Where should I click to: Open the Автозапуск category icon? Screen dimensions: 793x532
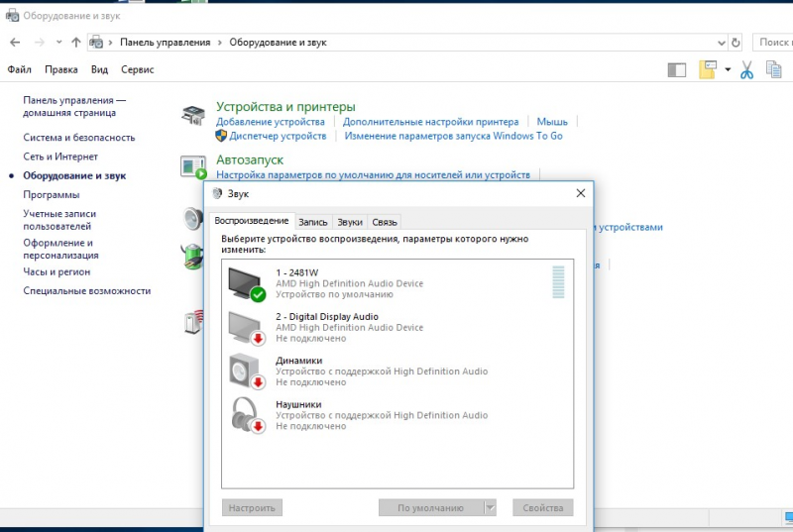[193, 167]
